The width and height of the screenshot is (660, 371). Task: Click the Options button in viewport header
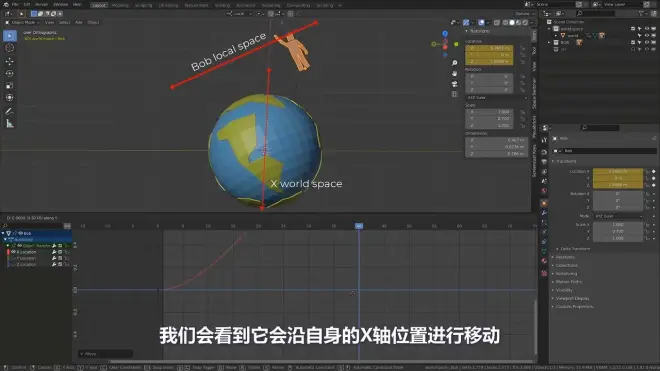click(524, 14)
